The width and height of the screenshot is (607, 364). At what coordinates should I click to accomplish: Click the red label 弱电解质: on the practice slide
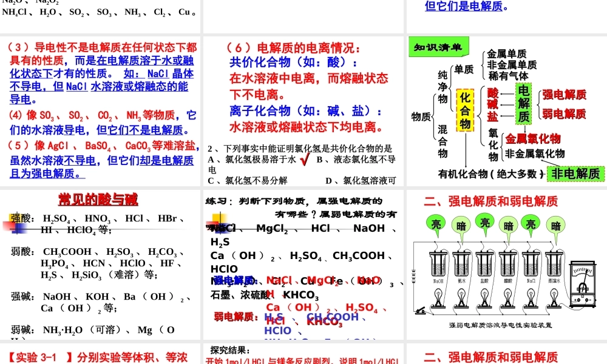(237, 317)
